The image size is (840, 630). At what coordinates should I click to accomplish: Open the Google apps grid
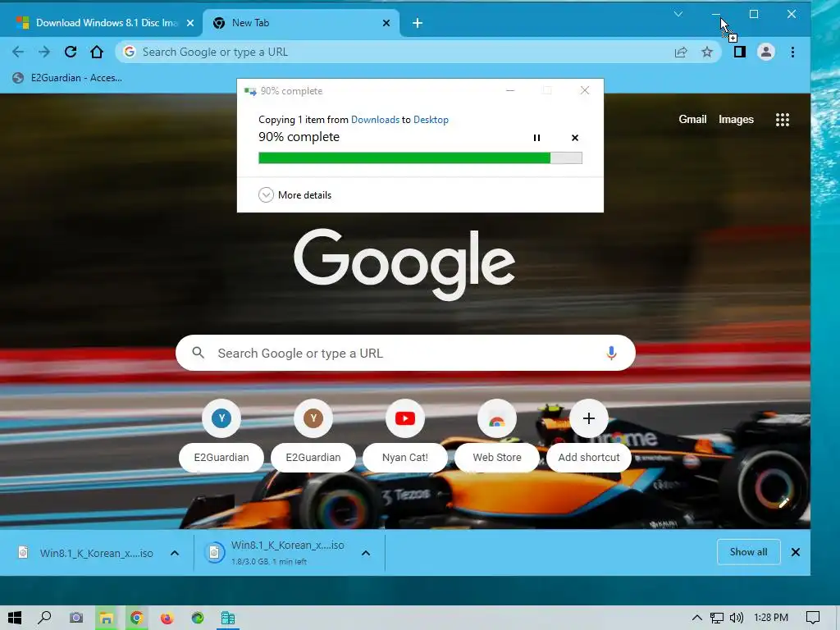[x=782, y=120]
